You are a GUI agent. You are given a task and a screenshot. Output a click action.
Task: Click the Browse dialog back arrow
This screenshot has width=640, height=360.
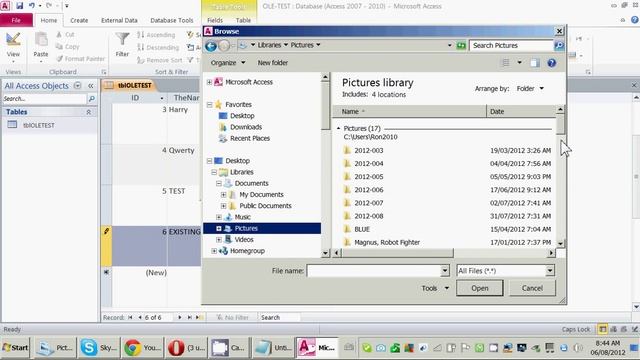[211, 46]
